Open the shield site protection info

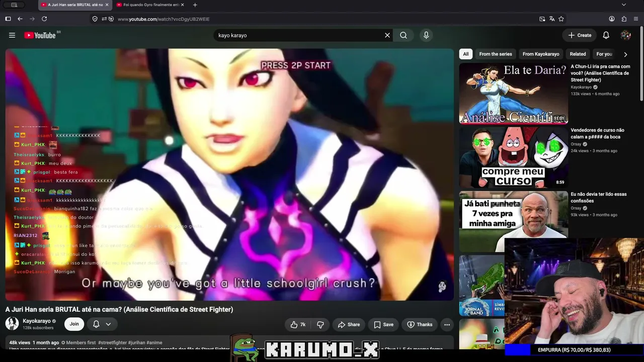[95, 19]
